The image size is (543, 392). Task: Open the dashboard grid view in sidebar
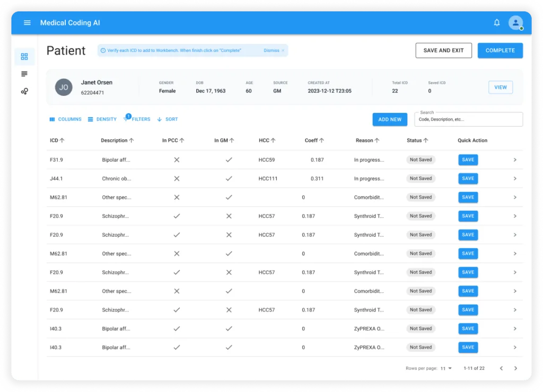click(x=24, y=56)
